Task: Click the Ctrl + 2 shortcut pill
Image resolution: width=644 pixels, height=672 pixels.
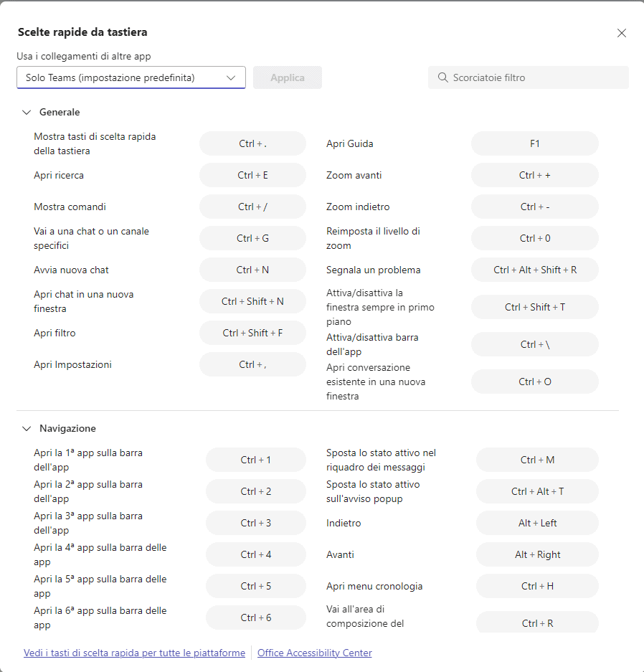Action: click(256, 491)
